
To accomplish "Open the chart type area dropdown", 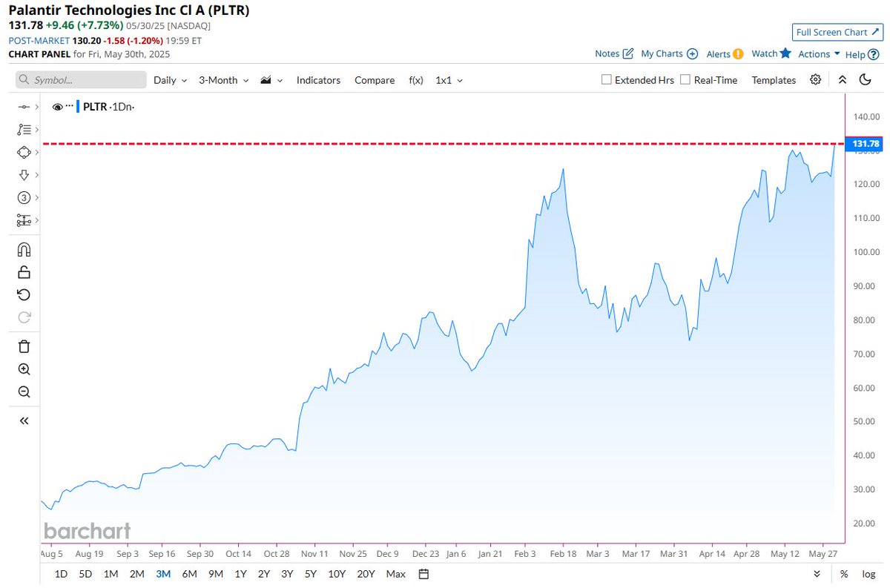I will 271,80.
